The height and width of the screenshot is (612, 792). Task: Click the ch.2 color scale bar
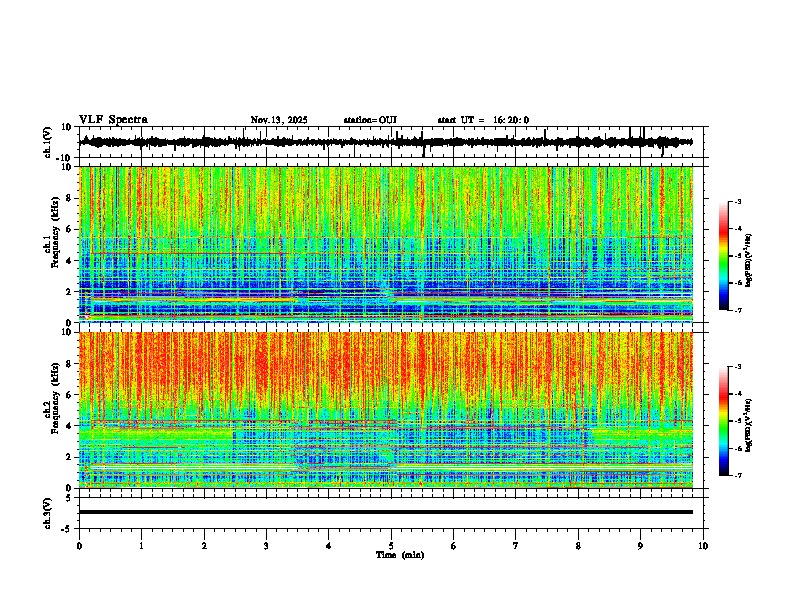pos(724,421)
